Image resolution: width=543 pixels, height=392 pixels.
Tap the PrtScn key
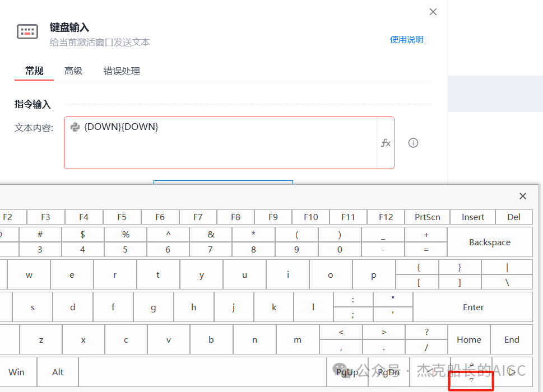[428, 217]
